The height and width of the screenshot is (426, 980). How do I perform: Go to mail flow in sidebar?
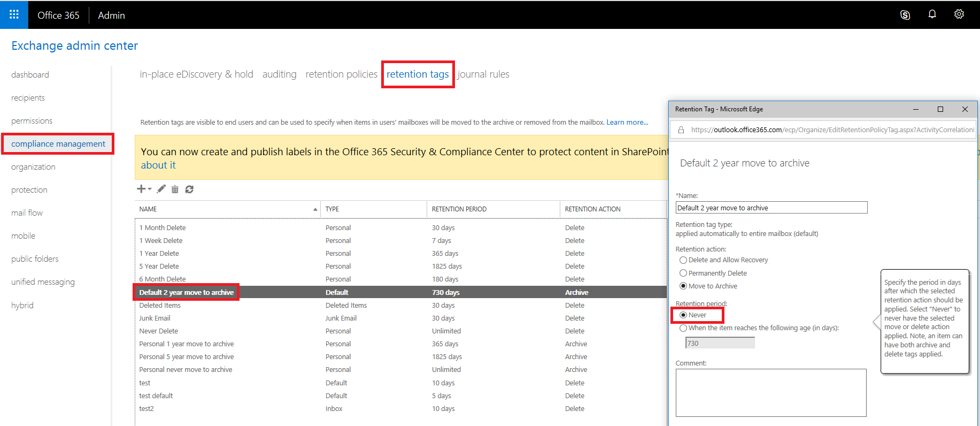pyautogui.click(x=27, y=213)
